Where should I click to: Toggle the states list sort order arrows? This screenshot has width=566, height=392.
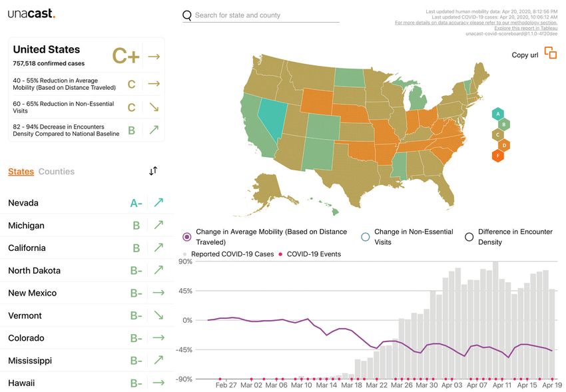153,170
